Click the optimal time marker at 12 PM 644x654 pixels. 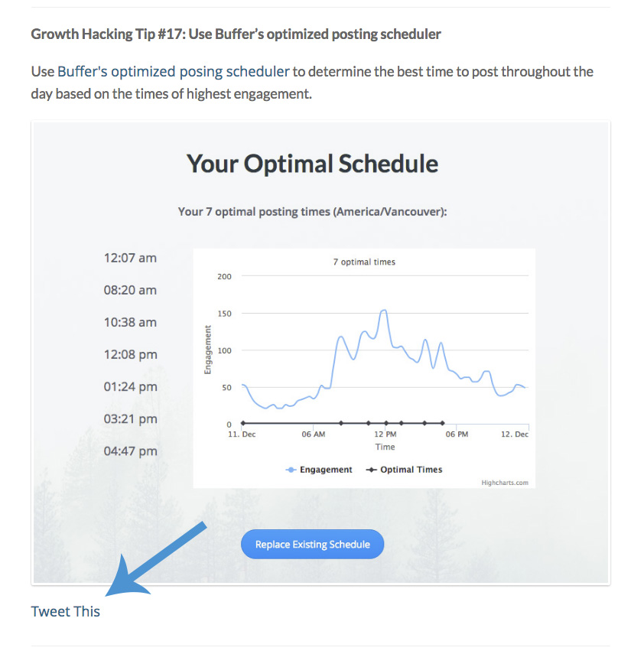[386, 423]
